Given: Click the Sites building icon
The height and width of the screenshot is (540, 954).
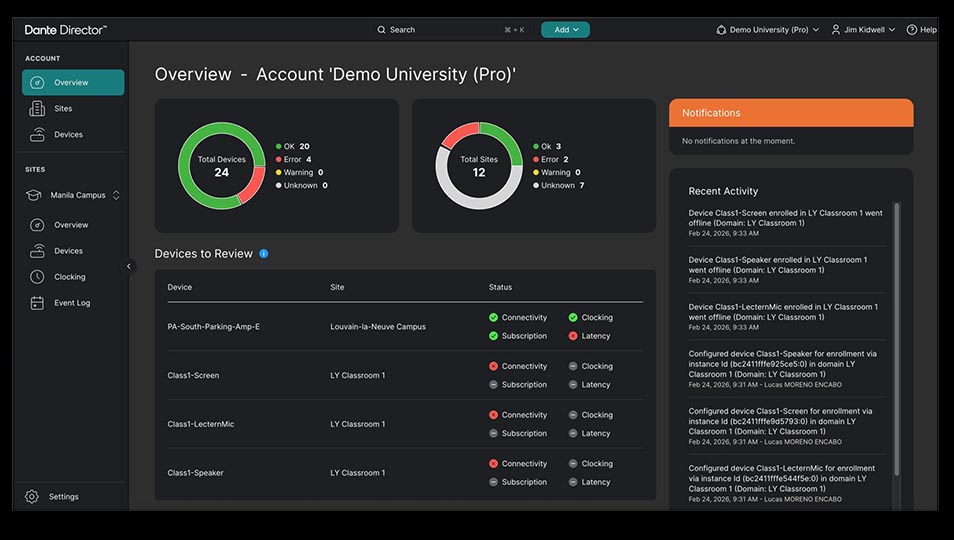Looking at the screenshot, I should (x=37, y=109).
